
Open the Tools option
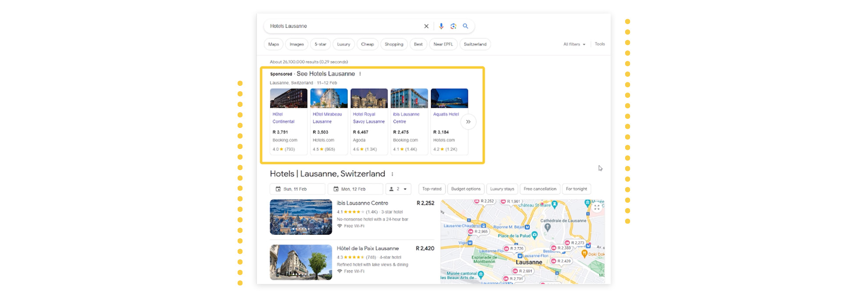coord(600,44)
